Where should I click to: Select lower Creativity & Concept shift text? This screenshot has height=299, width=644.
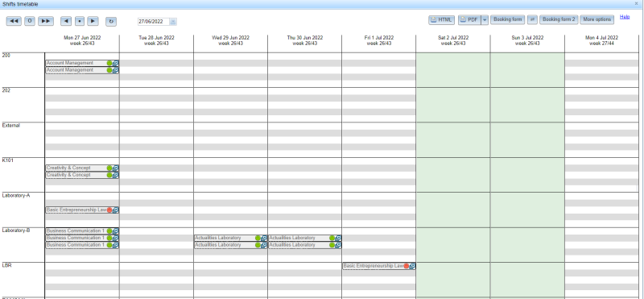pyautogui.click(x=68, y=175)
